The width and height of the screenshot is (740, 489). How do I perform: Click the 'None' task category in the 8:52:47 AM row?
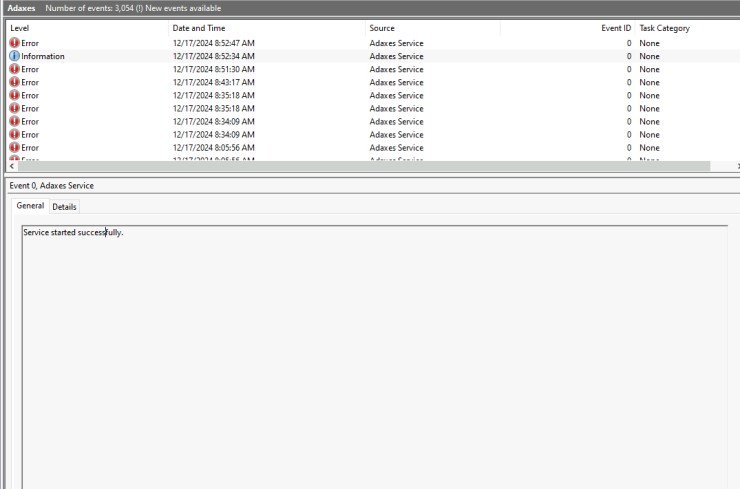[x=649, y=43]
